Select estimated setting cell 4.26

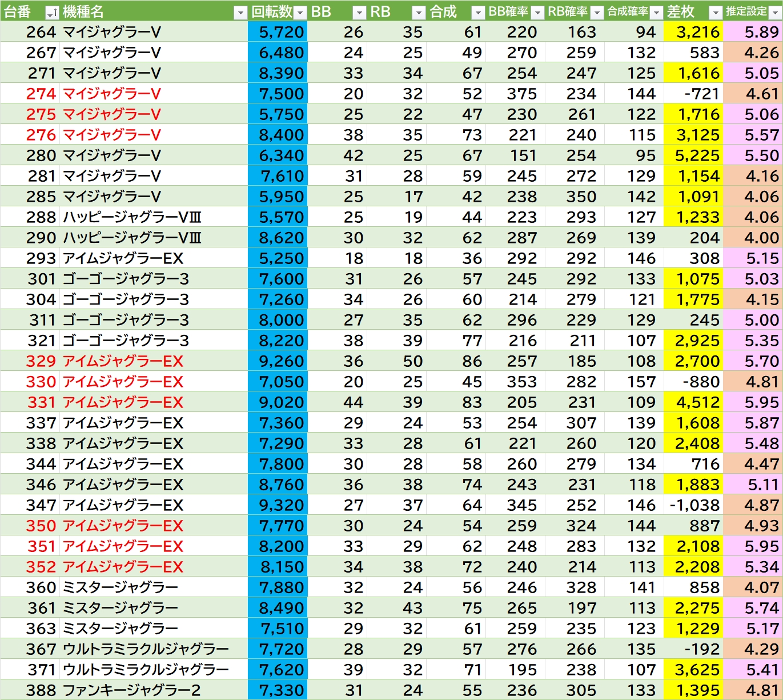[753, 53]
